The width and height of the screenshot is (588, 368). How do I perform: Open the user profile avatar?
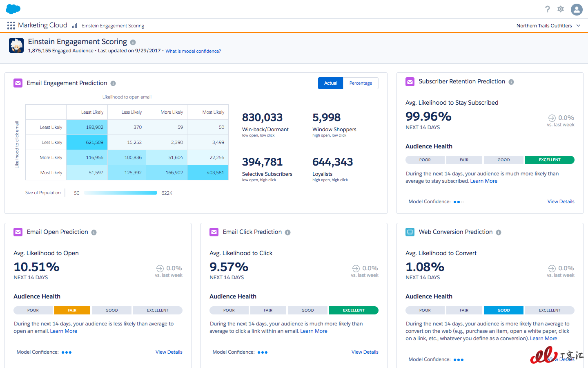577,9
